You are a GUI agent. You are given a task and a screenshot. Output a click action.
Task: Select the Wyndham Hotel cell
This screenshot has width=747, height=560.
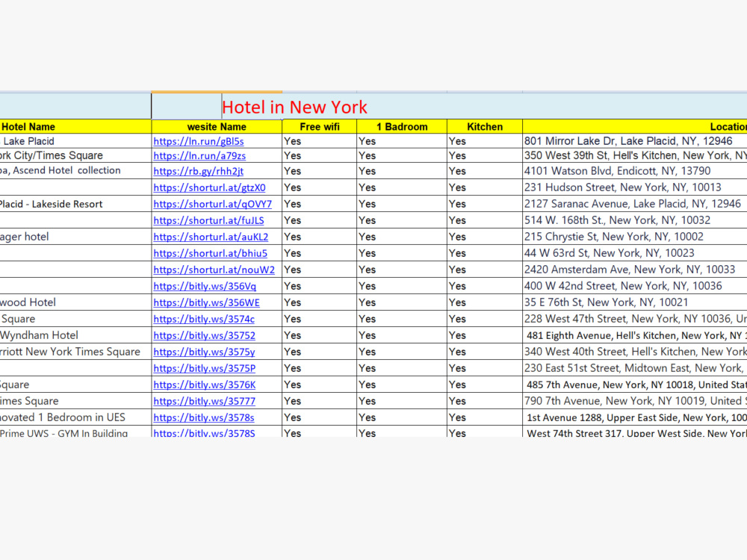point(75,335)
